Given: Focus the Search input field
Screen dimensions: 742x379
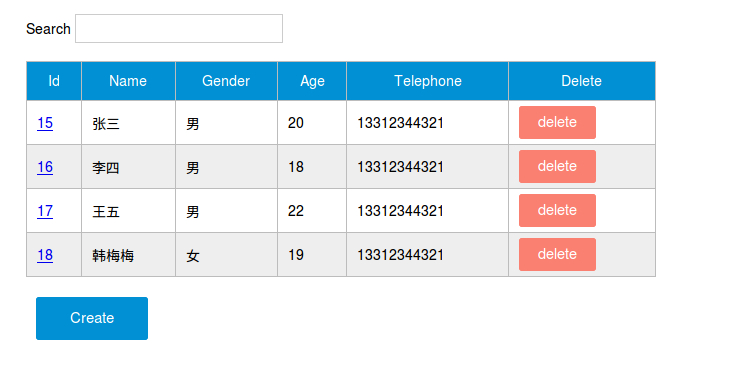Looking at the screenshot, I should pyautogui.click(x=179, y=28).
